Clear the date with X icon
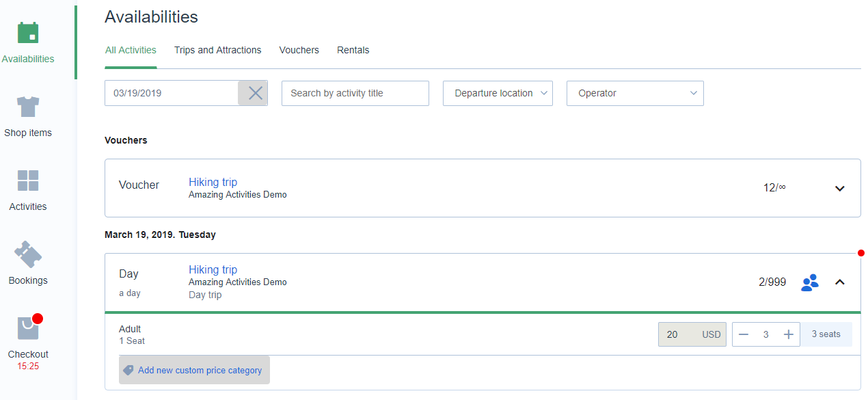Image resolution: width=868 pixels, height=400 pixels. click(x=255, y=93)
